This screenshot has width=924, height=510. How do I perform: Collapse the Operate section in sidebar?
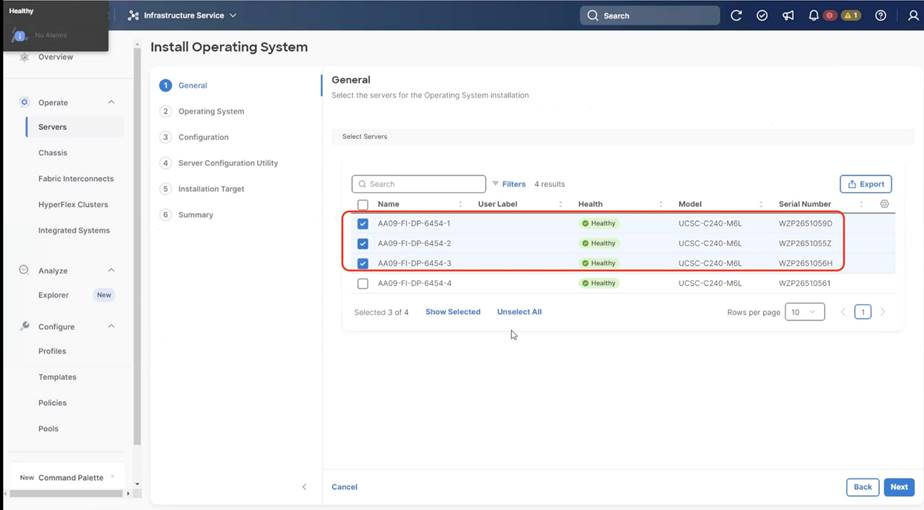click(111, 102)
